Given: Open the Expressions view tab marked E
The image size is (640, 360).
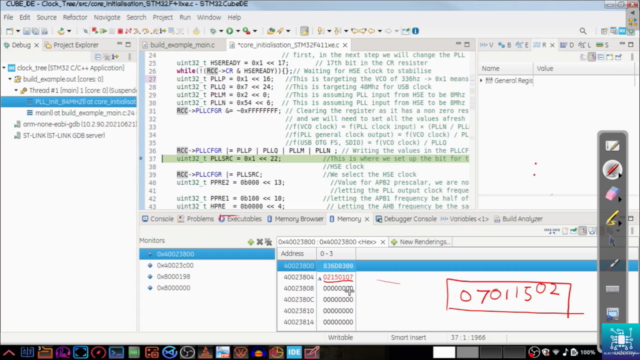Looking at the screenshot, I should (522, 45).
